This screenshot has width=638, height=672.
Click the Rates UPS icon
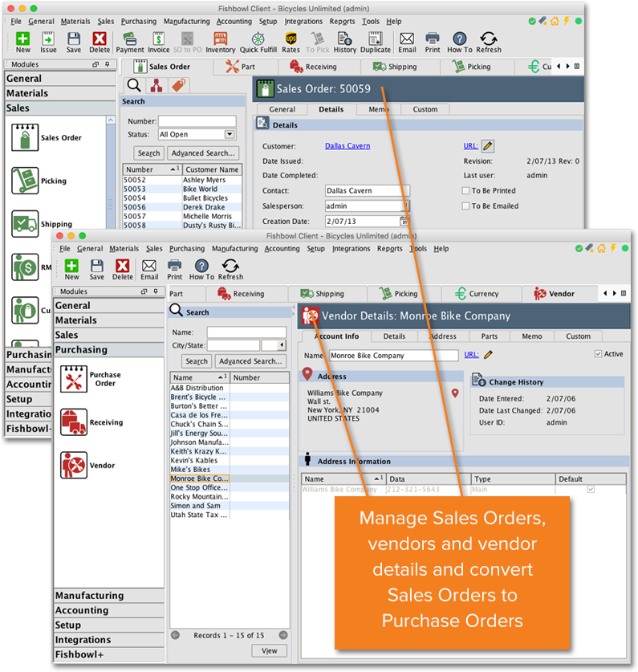click(291, 39)
